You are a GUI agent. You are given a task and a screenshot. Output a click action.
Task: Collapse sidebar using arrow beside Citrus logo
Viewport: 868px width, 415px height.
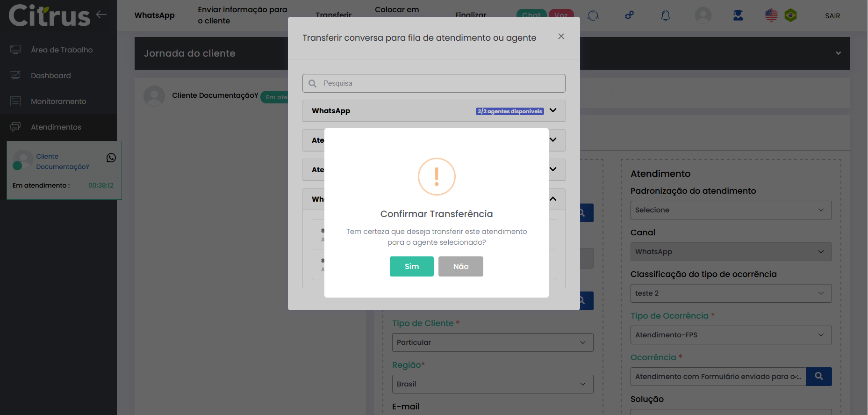(101, 15)
